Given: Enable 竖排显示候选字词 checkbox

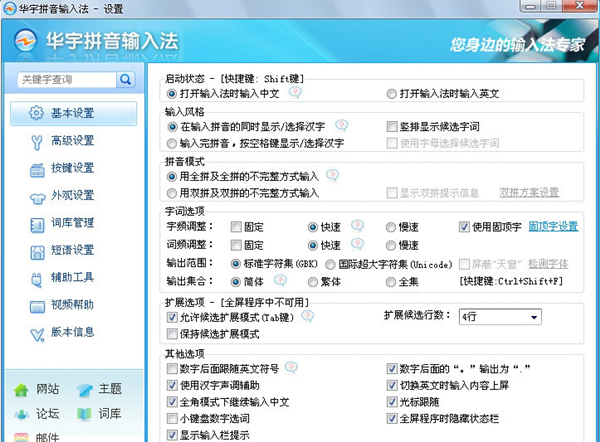Looking at the screenshot, I should [x=393, y=127].
